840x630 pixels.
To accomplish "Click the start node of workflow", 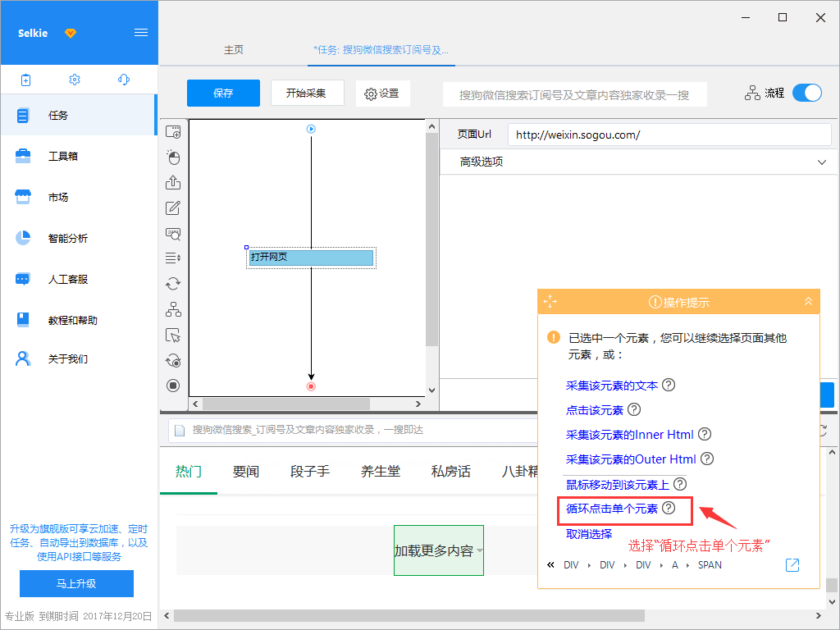I will pyautogui.click(x=311, y=129).
